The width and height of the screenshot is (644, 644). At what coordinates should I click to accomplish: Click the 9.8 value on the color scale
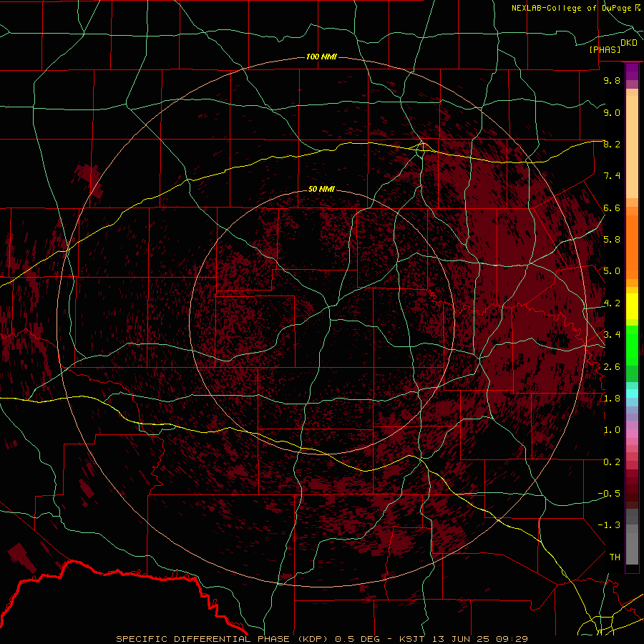(x=612, y=80)
